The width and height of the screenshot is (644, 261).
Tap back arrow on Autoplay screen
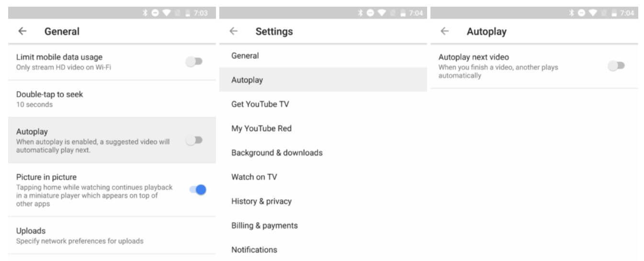coord(444,32)
